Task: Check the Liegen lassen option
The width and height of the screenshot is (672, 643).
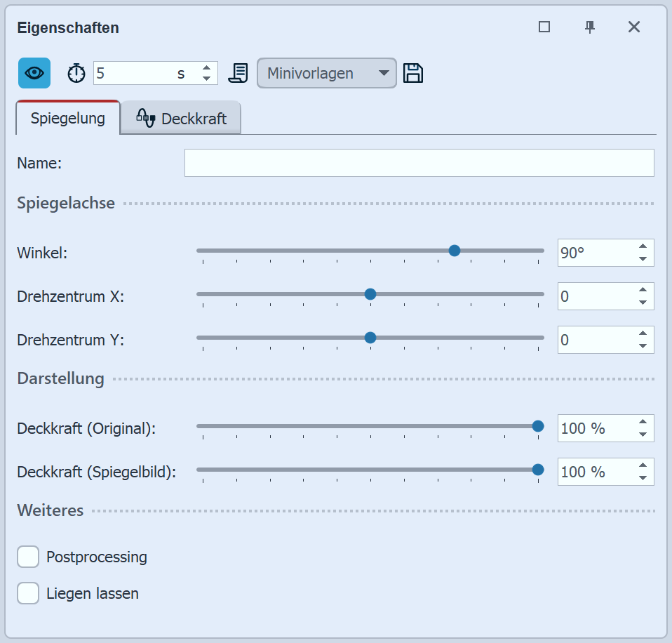Action: tap(28, 593)
